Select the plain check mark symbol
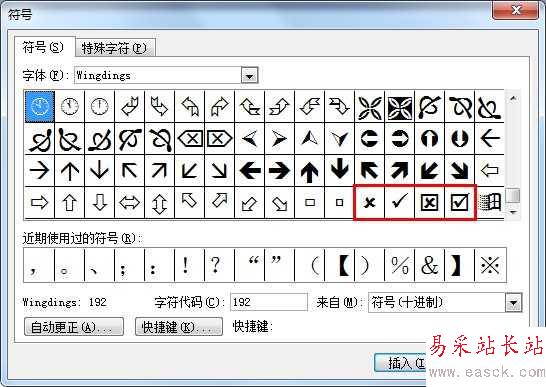The height and width of the screenshot is (387, 546). (x=399, y=202)
